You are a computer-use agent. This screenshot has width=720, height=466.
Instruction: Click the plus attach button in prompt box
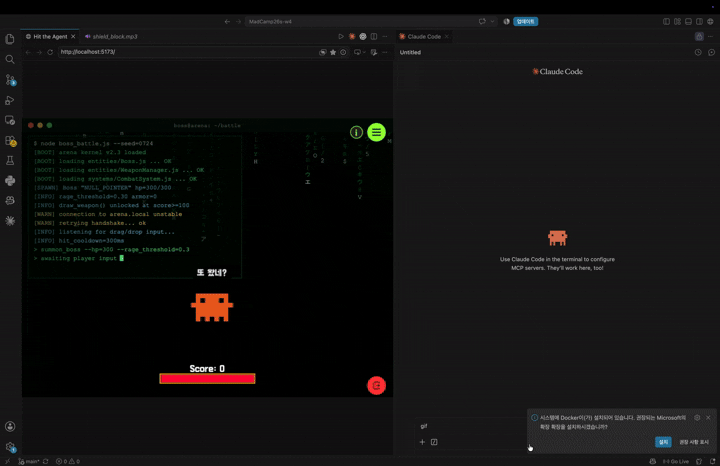[422, 442]
